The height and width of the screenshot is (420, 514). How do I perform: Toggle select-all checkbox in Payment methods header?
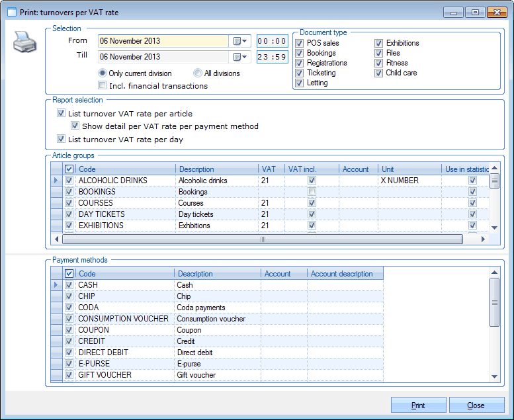[x=69, y=274]
